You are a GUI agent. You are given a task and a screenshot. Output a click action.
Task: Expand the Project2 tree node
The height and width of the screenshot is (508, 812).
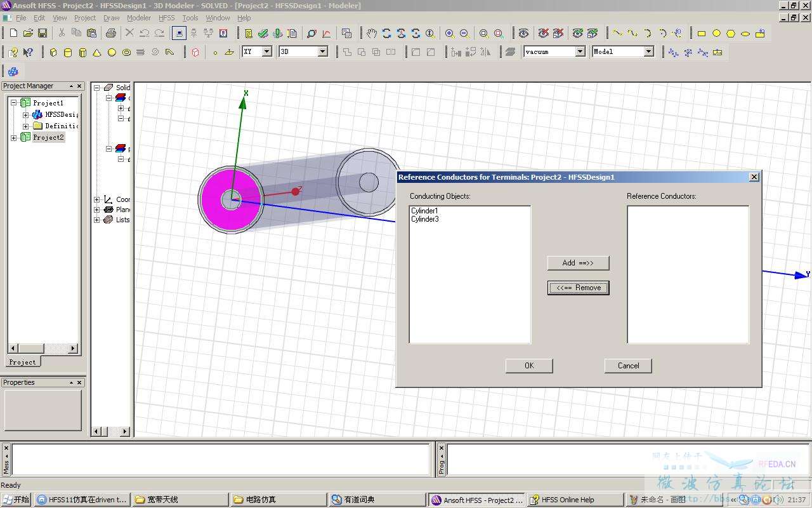[14, 137]
